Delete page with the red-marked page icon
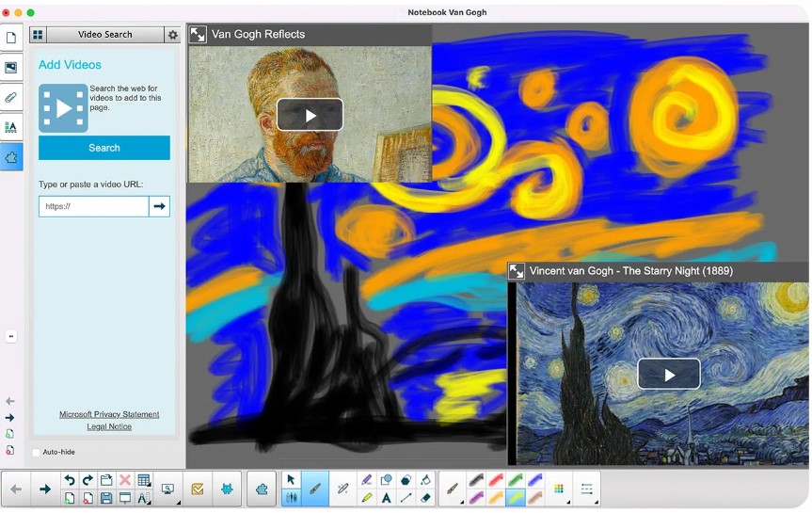Screen dimensions: 812x513 (x=88, y=499)
